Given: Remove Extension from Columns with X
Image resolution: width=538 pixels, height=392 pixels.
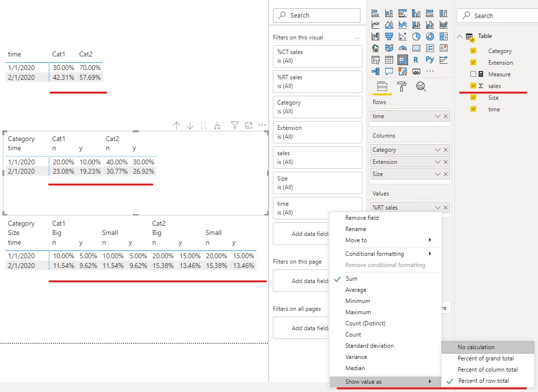Looking at the screenshot, I should point(446,162).
